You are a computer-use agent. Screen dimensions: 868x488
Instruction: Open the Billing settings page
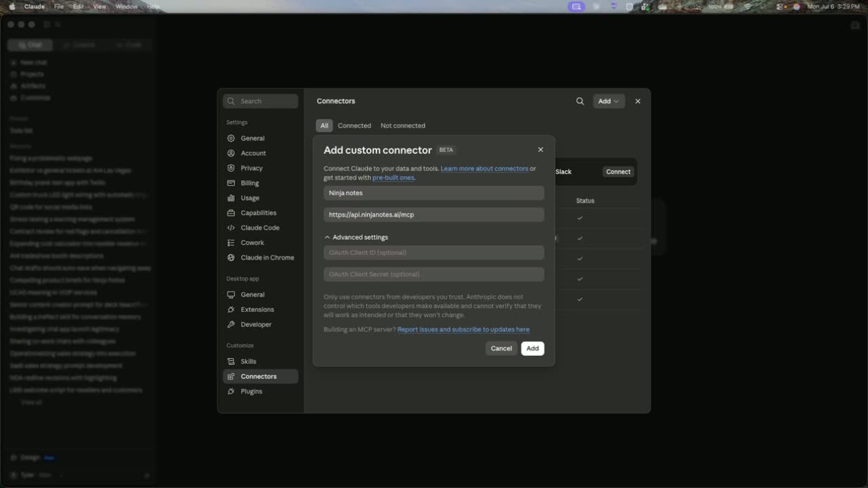point(260,183)
